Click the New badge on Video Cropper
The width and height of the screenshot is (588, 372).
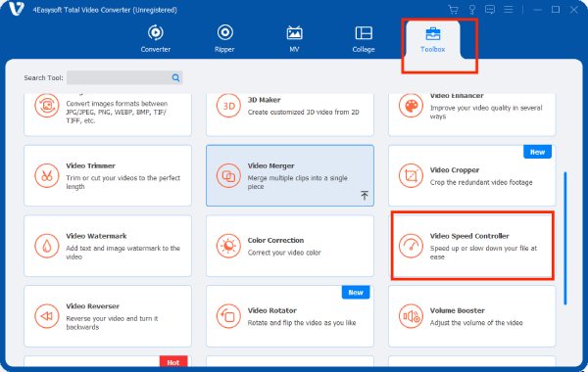point(537,152)
